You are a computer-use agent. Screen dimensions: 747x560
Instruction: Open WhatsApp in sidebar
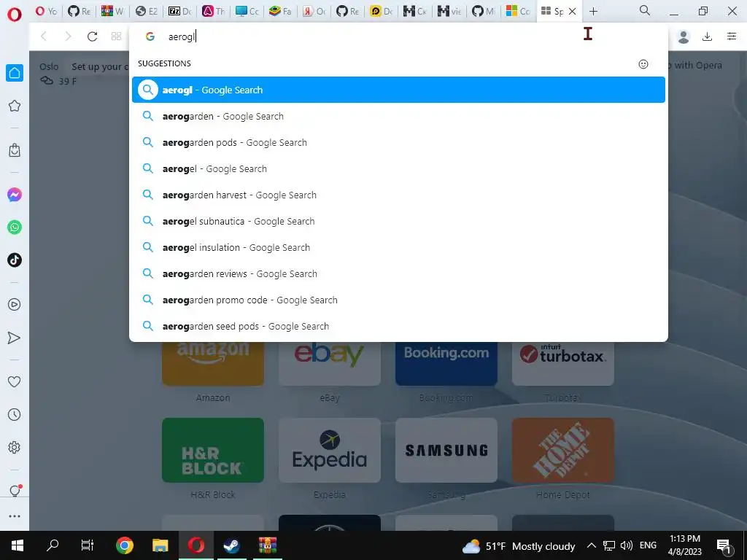click(x=15, y=227)
